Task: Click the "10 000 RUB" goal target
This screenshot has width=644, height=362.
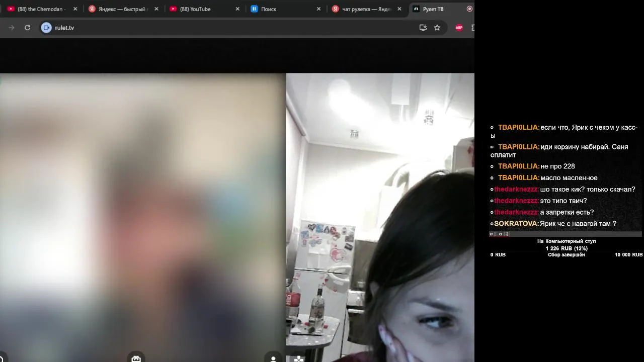Action: click(x=628, y=255)
